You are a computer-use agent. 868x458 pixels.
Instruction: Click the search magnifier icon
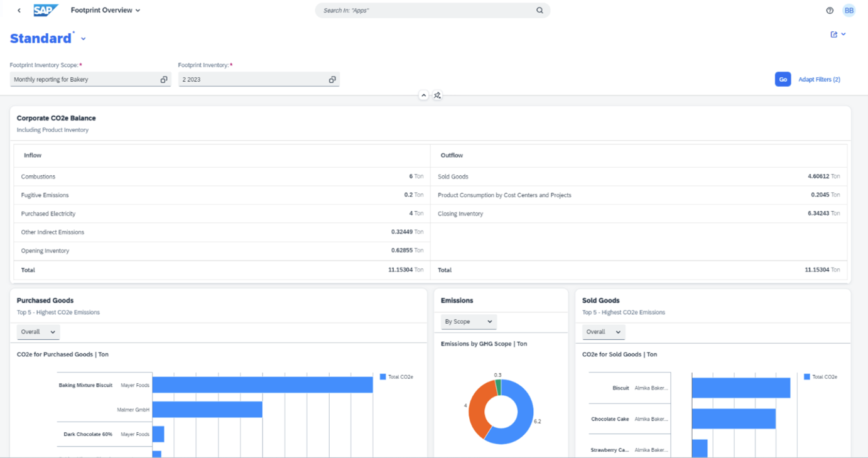click(540, 11)
